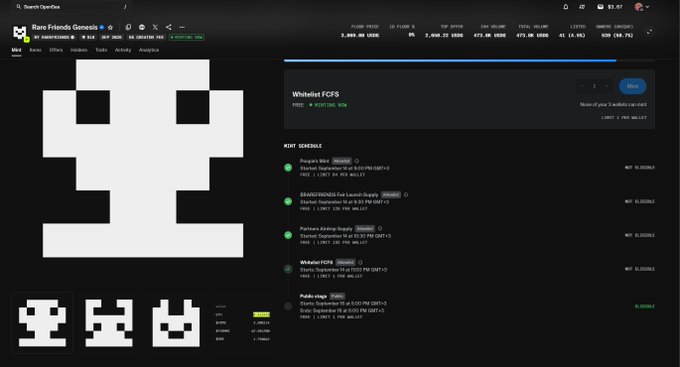Switch to the Activity tab

123,50
